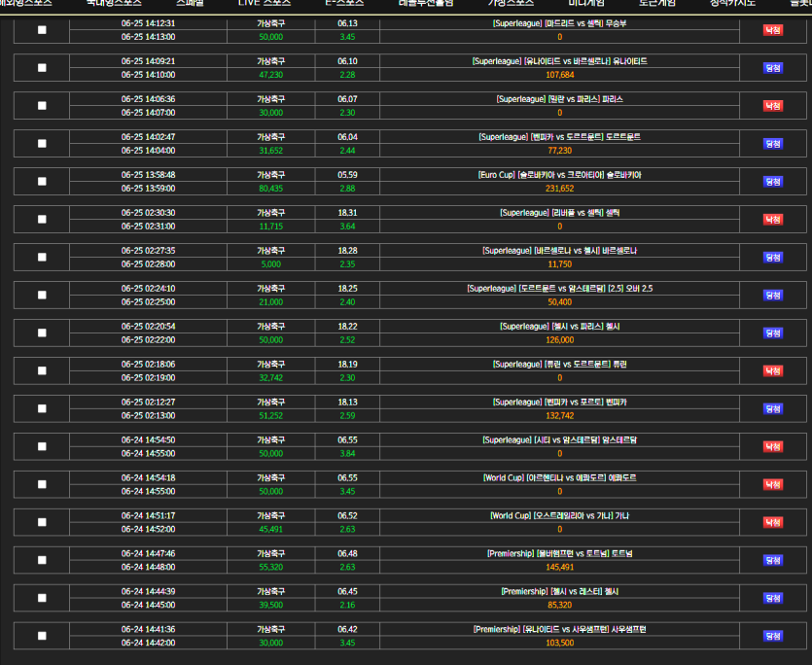Tick checkbox for 첼시 vs 레스터 bet

42,598
